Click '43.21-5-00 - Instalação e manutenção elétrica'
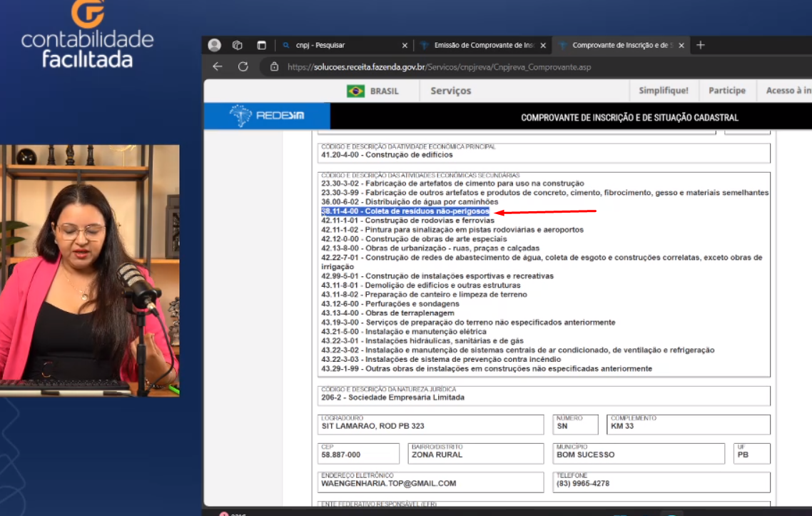Screen dimensions: 812x516 (403, 332)
